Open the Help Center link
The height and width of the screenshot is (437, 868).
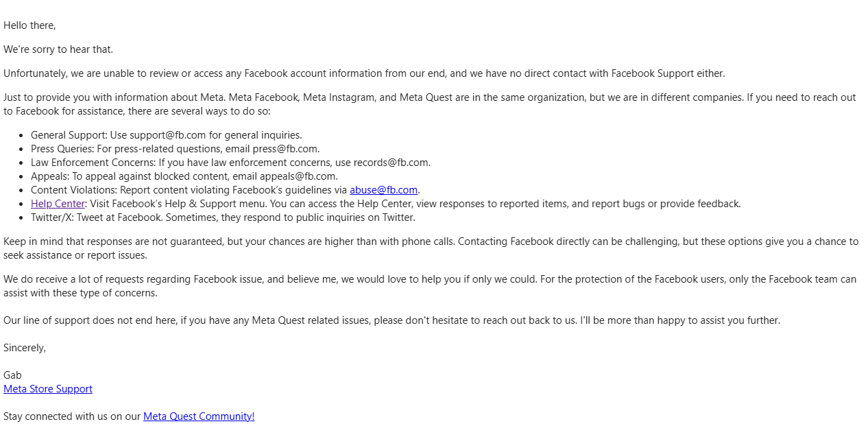(x=58, y=204)
